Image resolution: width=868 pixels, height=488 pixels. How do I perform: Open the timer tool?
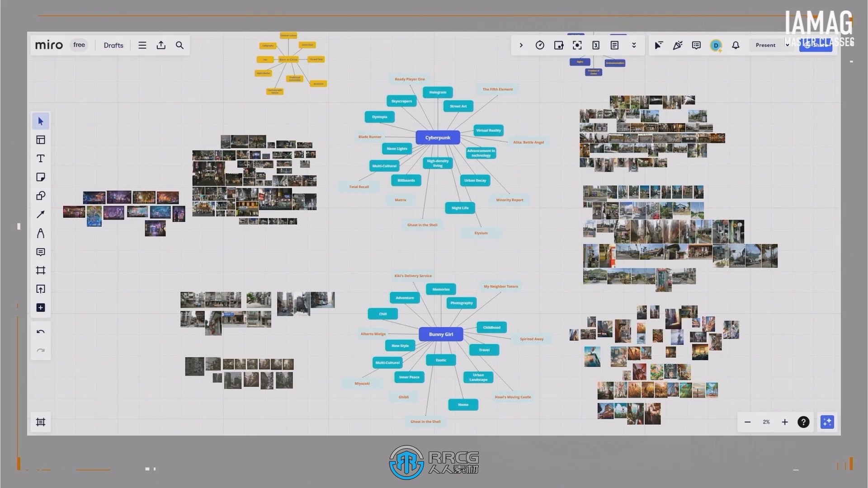[540, 45]
